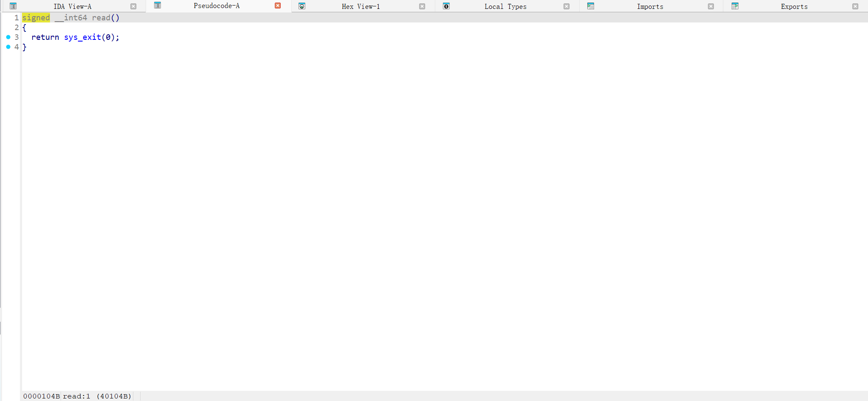Click the 'sys_exit' call on line 3
This screenshot has width=868, height=401.
(83, 37)
